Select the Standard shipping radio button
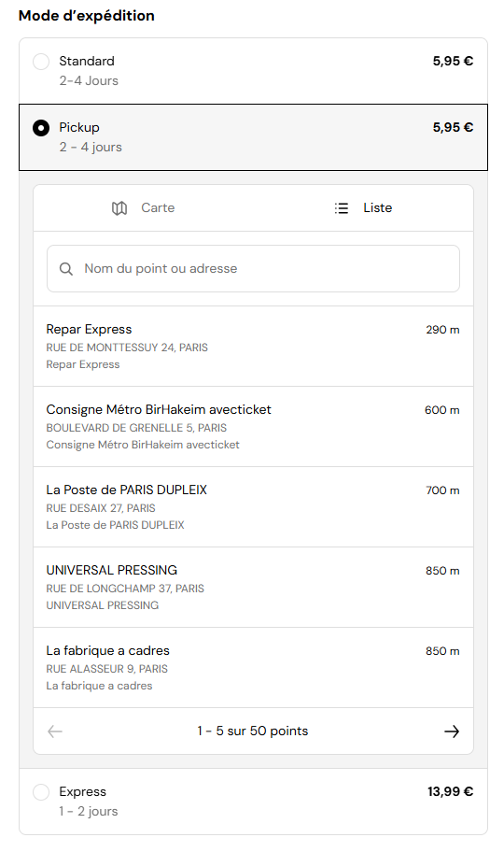The image size is (504, 852). [x=41, y=62]
